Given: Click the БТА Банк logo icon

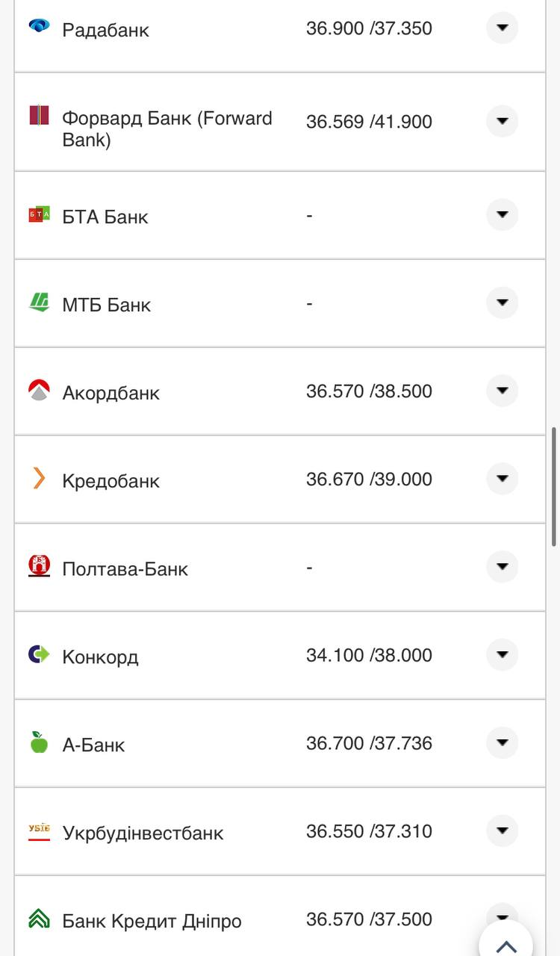Looking at the screenshot, I should tap(39, 214).
